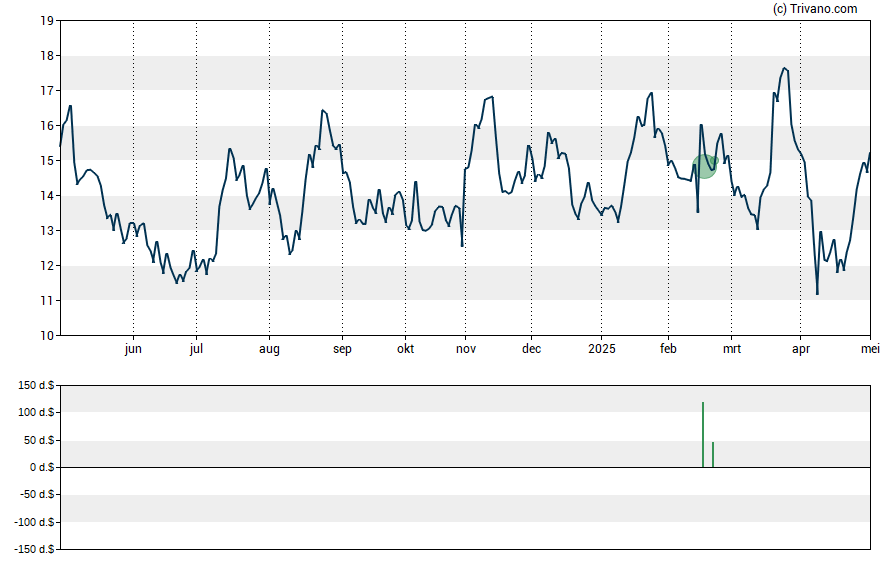Click the short green transaction bar
The image size is (888, 565).
[x=713, y=455]
